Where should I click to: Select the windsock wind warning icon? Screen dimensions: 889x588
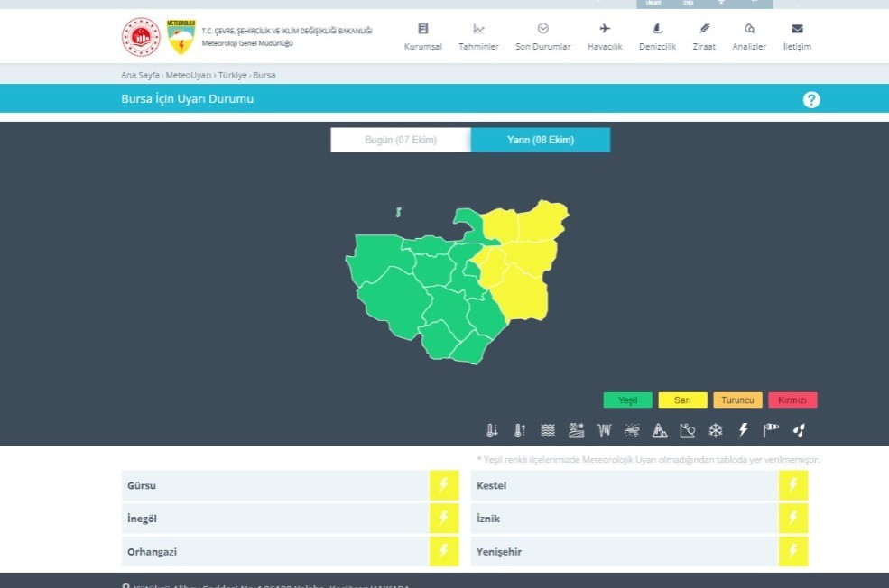point(771,431)
